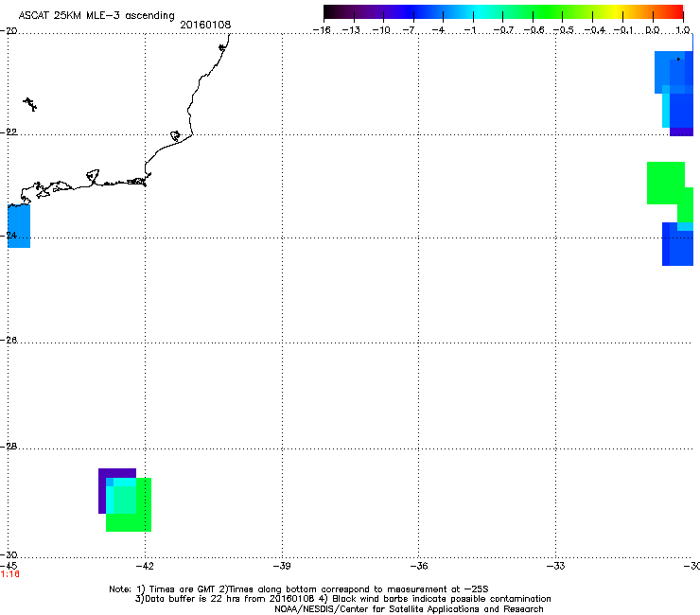Click the blue data patch near the coast

pyautogui.click(x=19, y=226)
